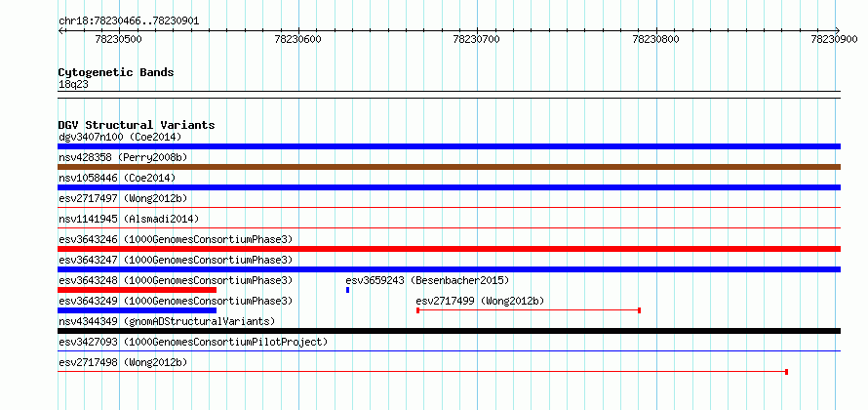Open nsv1141945 (Alsmadi2014) variant label

click(x=129, y=219)
